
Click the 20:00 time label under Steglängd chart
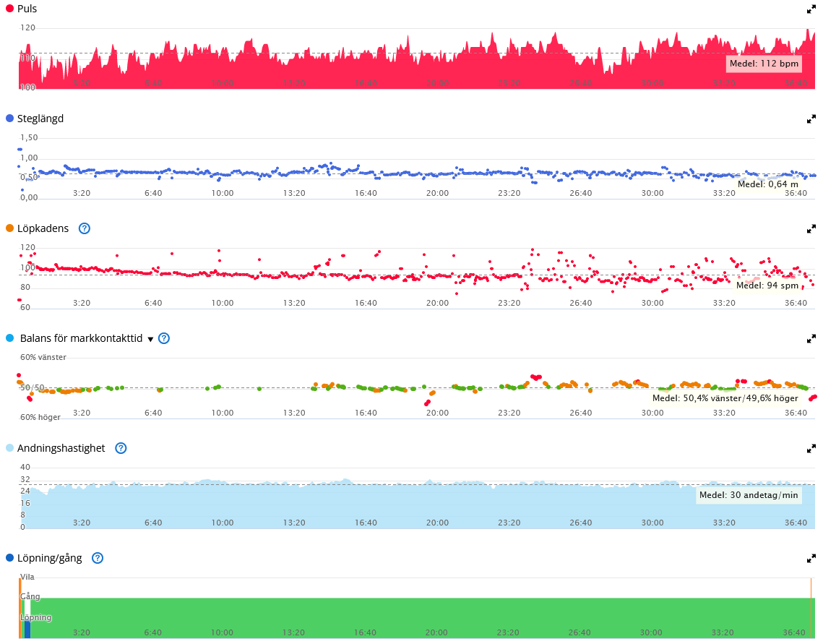(x=437, y=193)
